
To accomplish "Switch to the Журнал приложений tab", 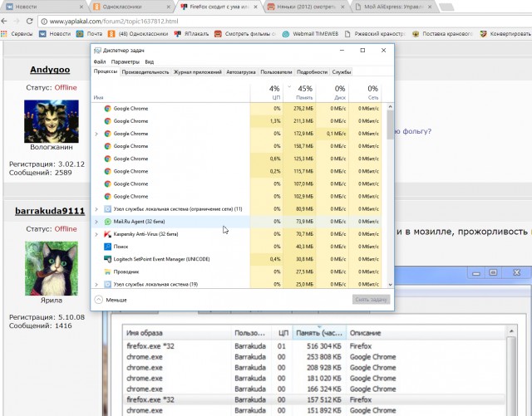I will (x=198, y=72).
